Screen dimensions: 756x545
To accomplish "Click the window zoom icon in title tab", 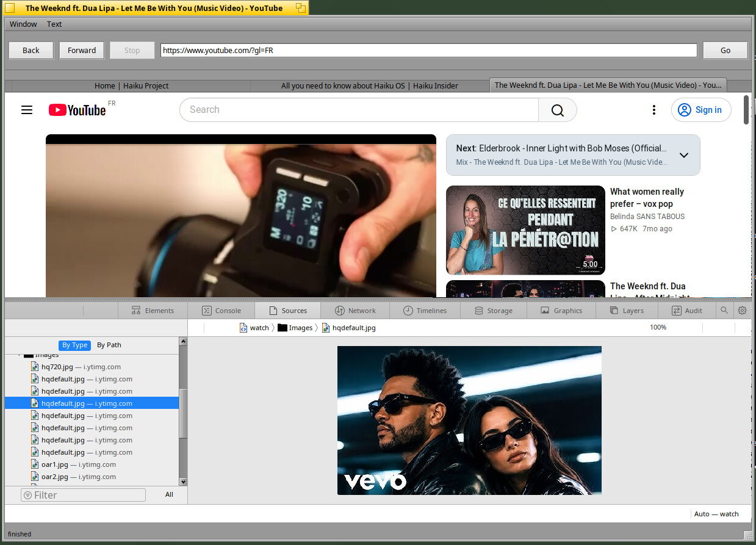I will pyautogui.click(x=300, y=8).
